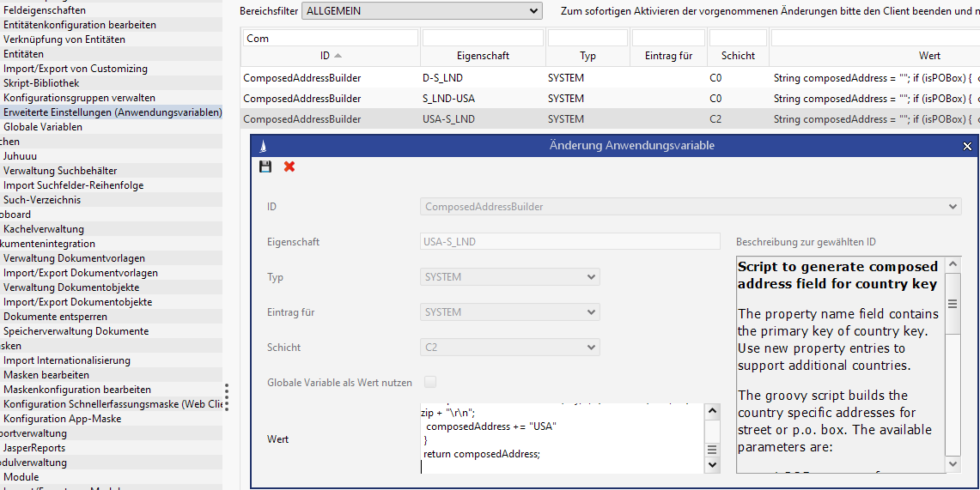Close the Änderung Anwendungsvariable dialog
Image resolution: width=980 pixels, height=490 pixels.
pyautogui.click(x=967, y=146)
